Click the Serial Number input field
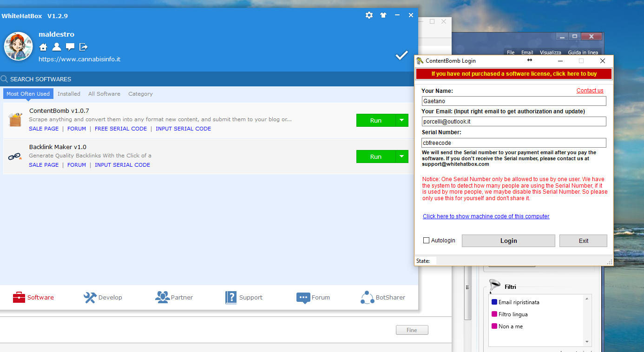 coord(513,143)
